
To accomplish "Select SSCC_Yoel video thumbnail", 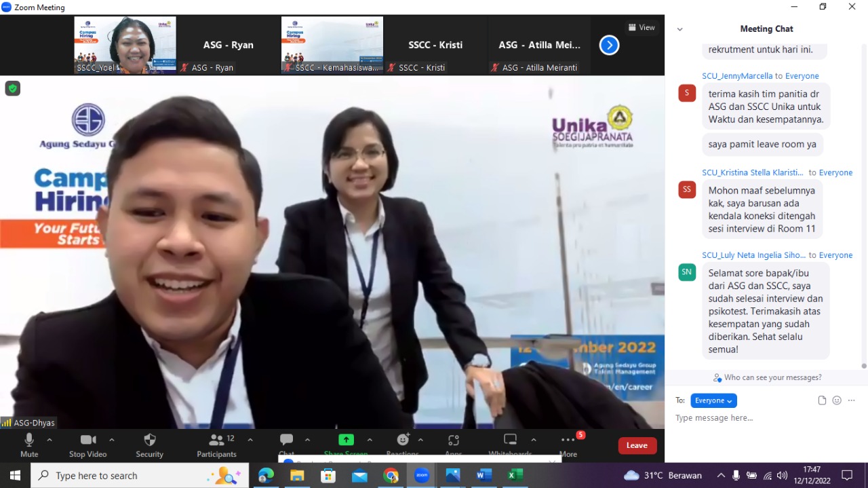I will [125, 45].
